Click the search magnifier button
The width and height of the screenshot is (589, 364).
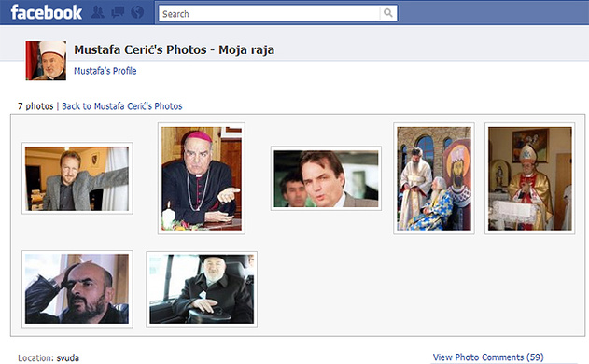(x=388, y=13)
